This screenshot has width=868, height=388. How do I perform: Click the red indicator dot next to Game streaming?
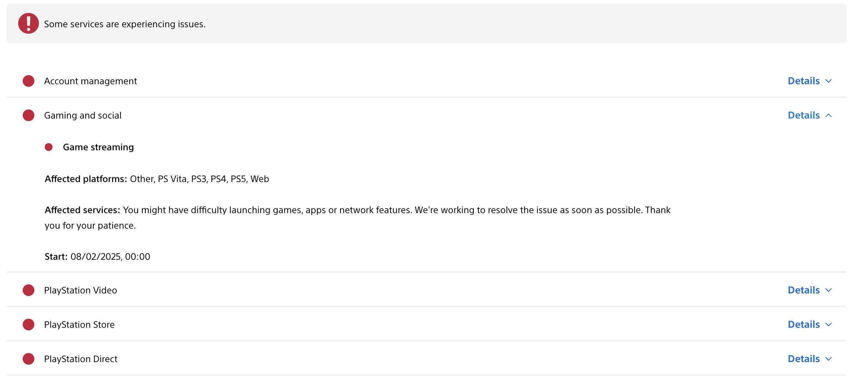[x=49, y=147]
